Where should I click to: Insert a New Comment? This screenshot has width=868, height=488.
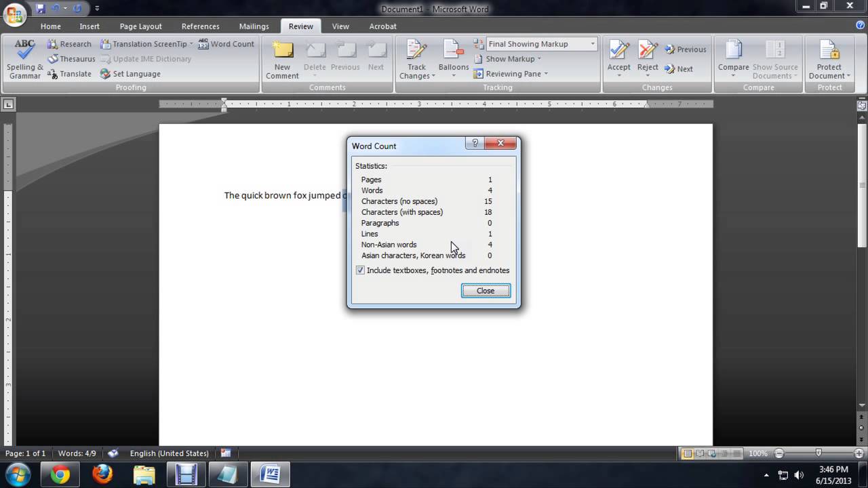282,60
